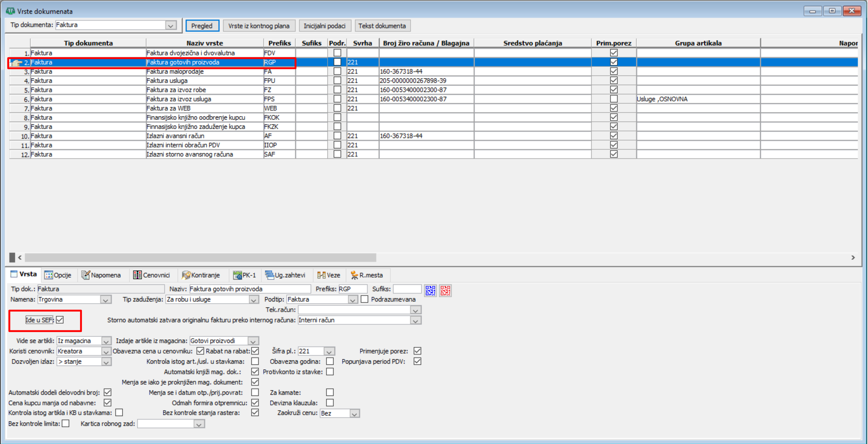Open the Namena Trgovina dropdown
868x444 pixels.
point(106,300)
